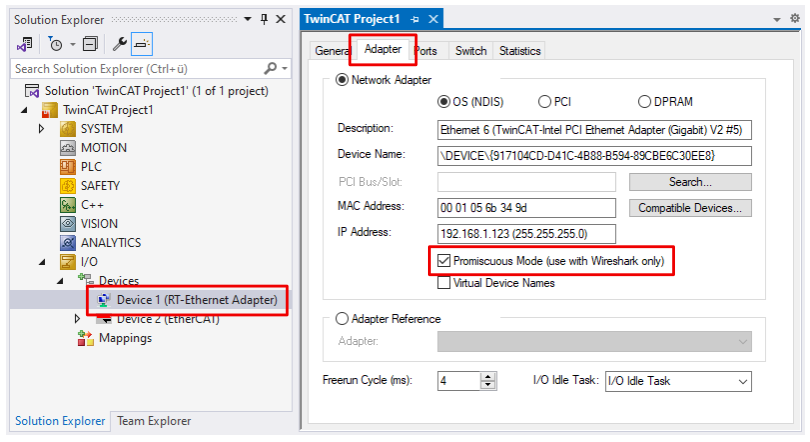Open the pending changes filter dropdown arrow

[72, 44]
